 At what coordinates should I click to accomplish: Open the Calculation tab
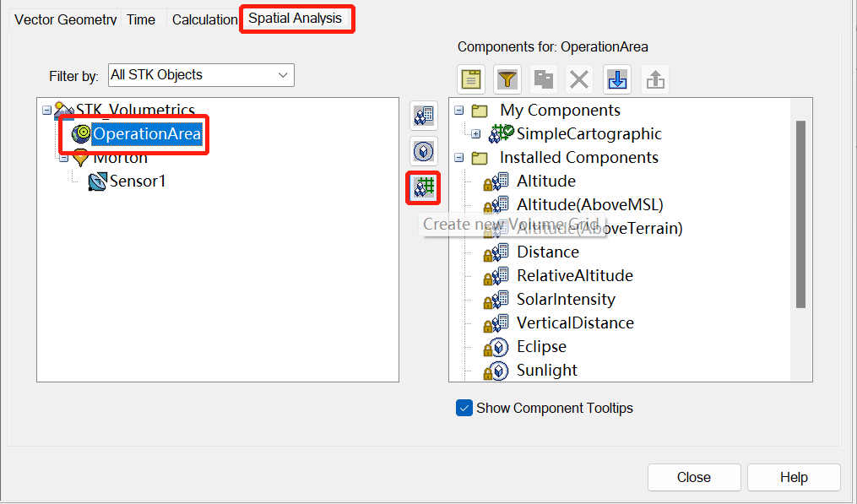(x=204, y=19)
